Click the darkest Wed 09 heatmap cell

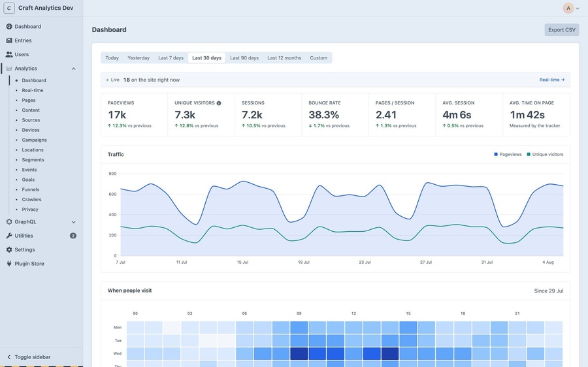click(299, 353)
